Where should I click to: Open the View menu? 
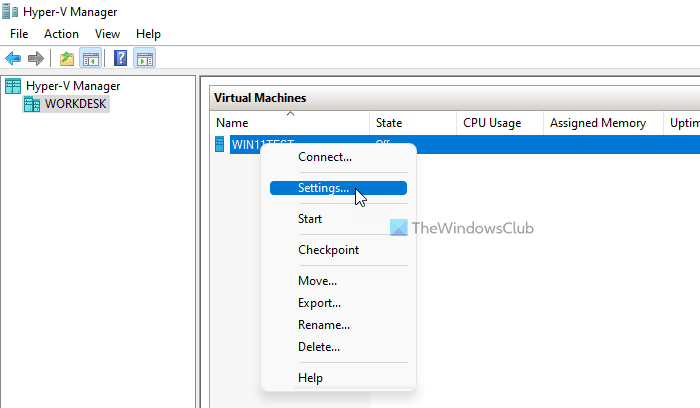pos(107,34)
